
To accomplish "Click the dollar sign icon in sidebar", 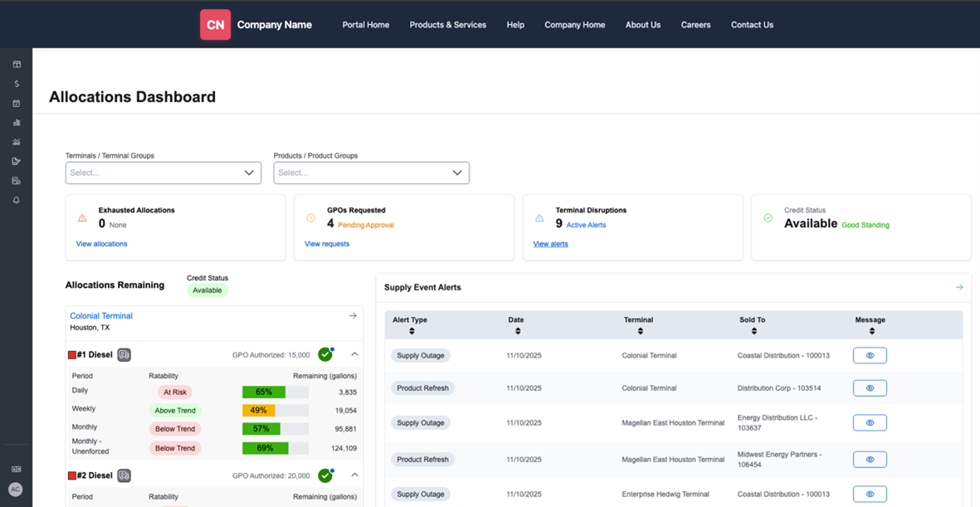I will pos(17,84).
